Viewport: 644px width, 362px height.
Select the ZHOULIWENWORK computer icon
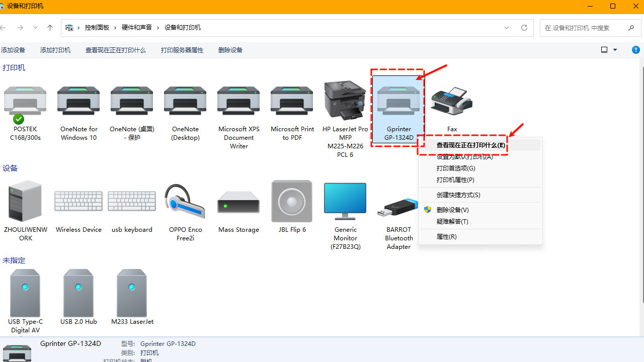pos(25,201)
